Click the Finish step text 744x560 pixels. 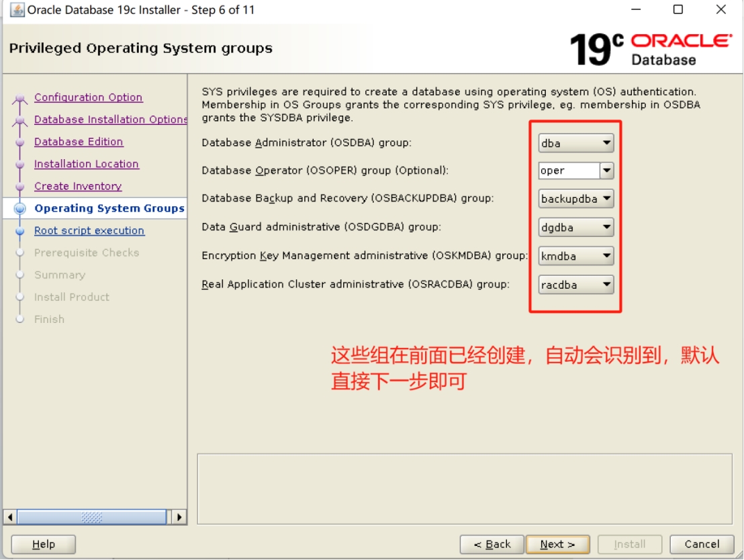pyautogui.click(x=49, y=320)
